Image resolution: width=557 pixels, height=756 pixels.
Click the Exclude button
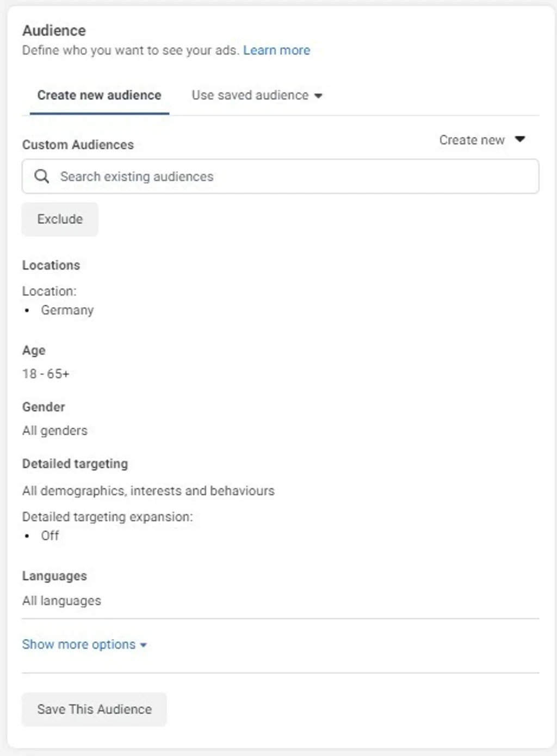(x=59, y=219)
